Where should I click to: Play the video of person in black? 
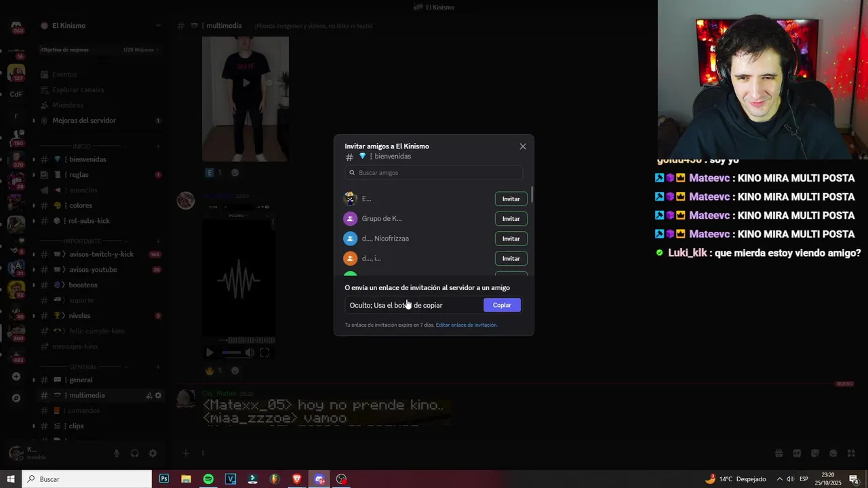pos(246,83)
